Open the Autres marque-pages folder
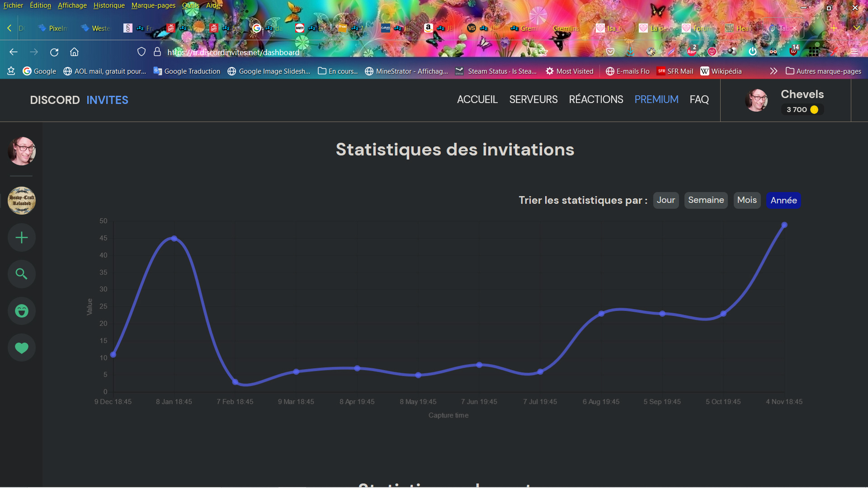 (823, 71)
